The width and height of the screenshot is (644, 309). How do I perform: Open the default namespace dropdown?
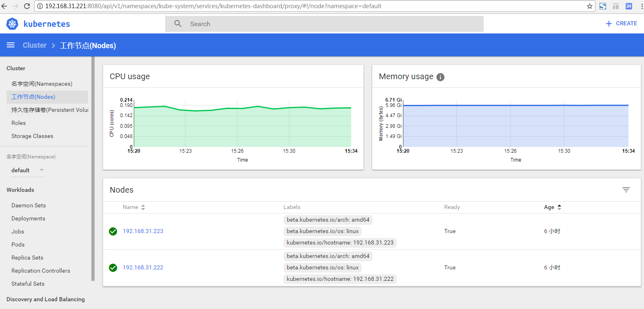28,170
